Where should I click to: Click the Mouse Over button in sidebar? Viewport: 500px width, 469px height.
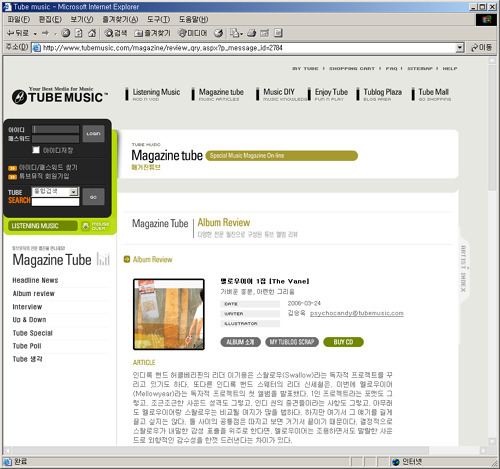(x=96, y=226)
